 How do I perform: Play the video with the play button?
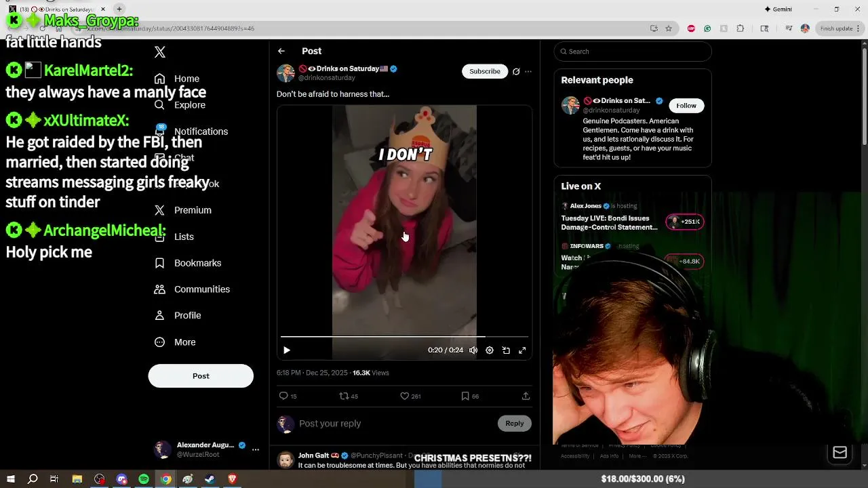(287, 350)
